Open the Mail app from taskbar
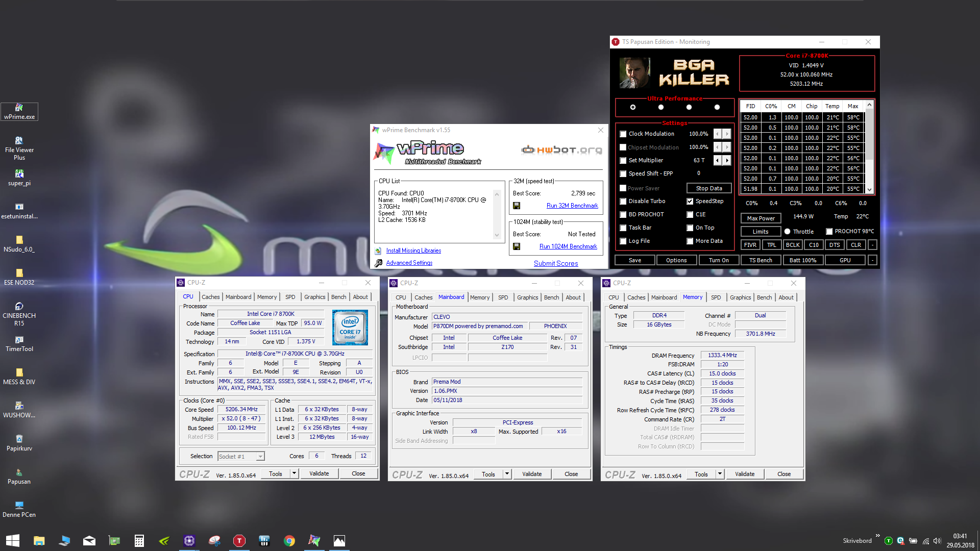Screen dimensions: 980x551 (89, 541)
